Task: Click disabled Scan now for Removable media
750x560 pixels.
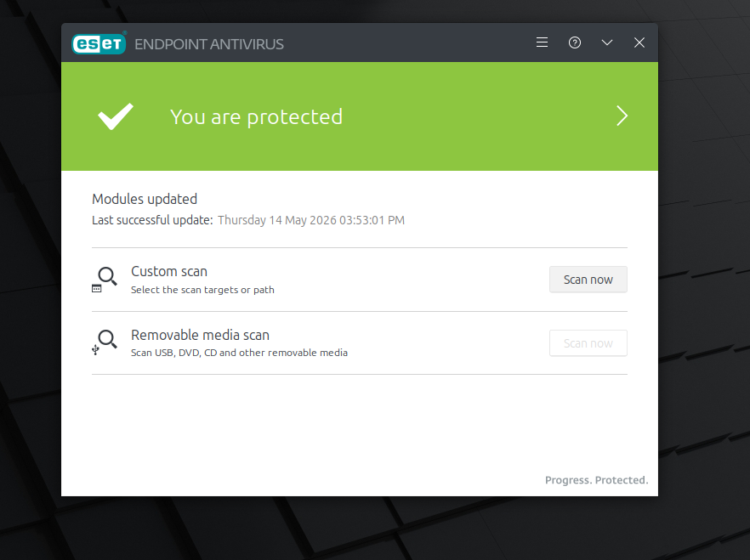Action: (588, 343)
